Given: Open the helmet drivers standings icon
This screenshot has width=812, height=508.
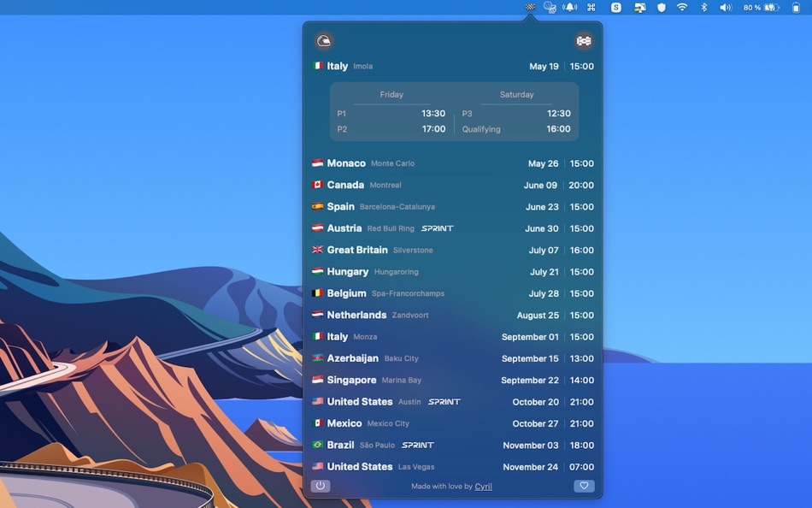Looking at the screenshot, I should tap(324, 40).
